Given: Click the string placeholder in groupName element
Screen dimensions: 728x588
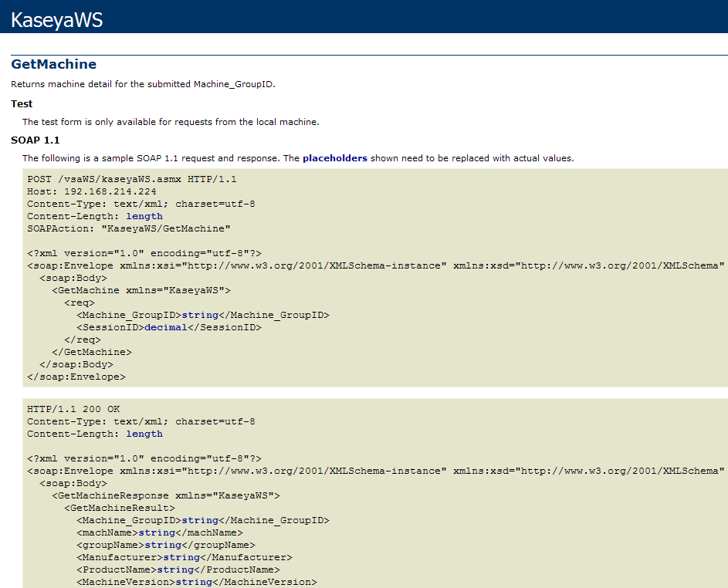Looking at the screenshot, I should click(x=163, y=545).
